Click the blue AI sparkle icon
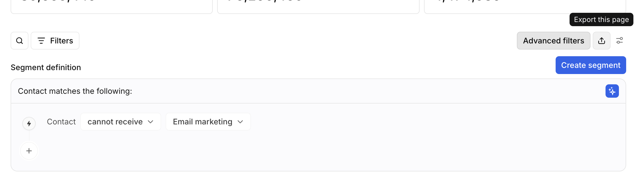The image size is (644, 177). (612, 91)
